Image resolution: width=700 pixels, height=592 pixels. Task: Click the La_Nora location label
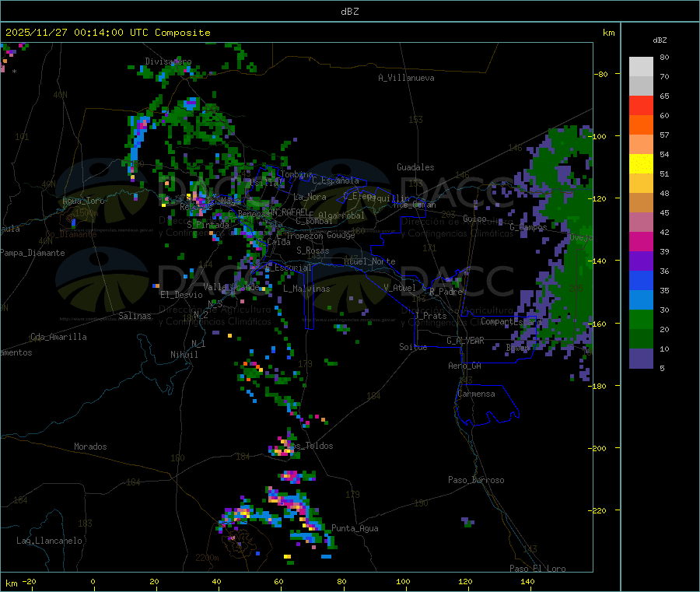click(310, 197)
